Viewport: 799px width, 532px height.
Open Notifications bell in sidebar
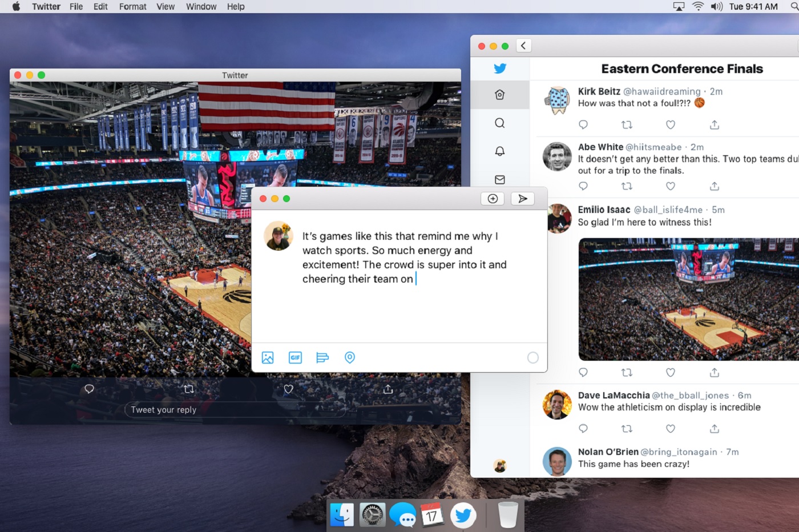[x=499, y=151]
